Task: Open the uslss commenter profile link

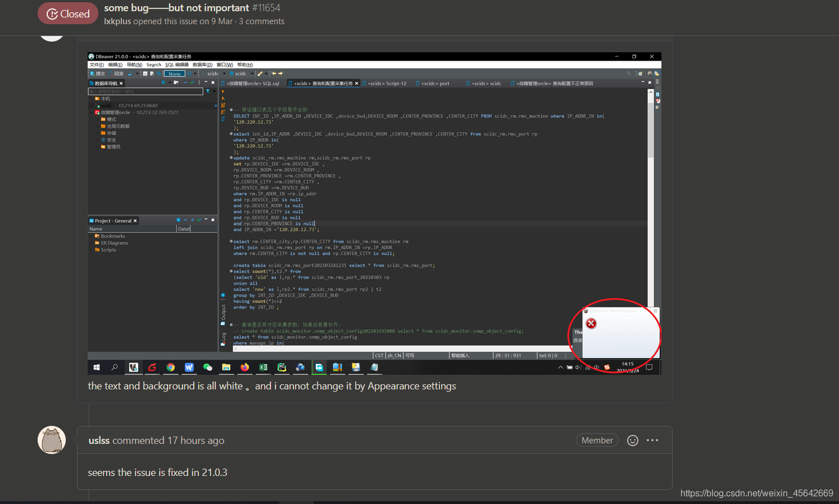Action: point(99,441)
